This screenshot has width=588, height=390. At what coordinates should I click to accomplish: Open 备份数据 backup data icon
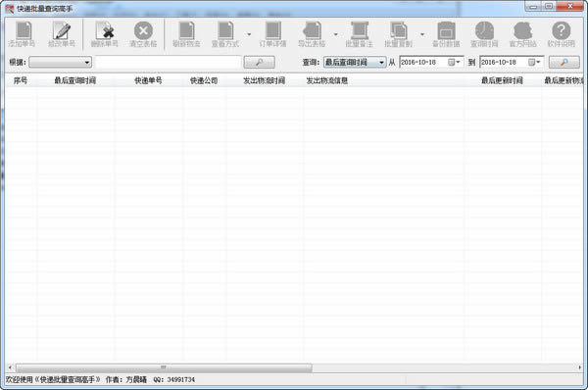(x=446, y=34)
